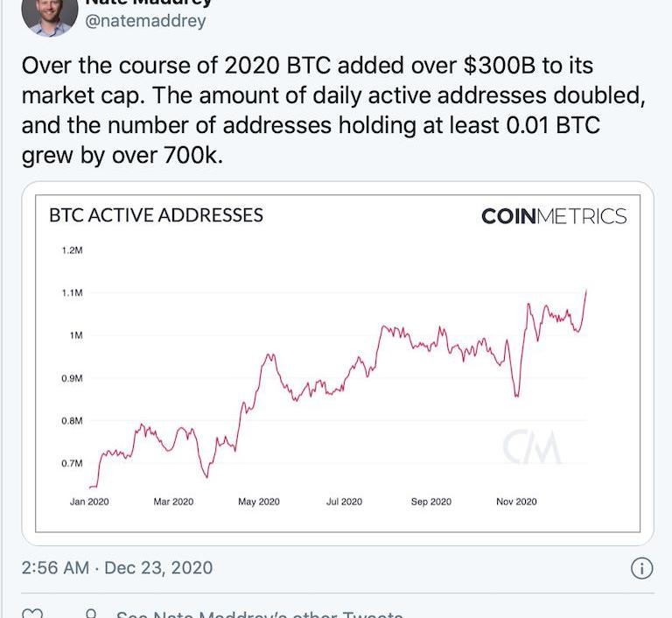Open the @natemaddrey handle
Viewport: 672px width, 618px height.
(145, 21)
